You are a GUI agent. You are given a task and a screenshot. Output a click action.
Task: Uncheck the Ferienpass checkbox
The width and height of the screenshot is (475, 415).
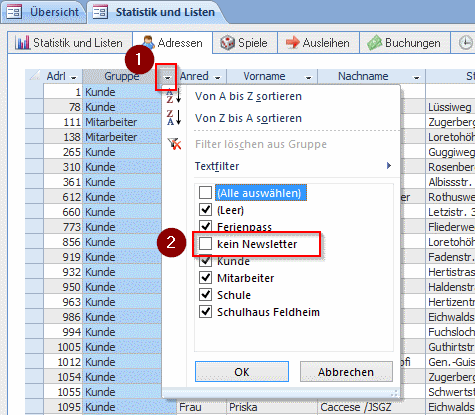click(x=205, y=226)
